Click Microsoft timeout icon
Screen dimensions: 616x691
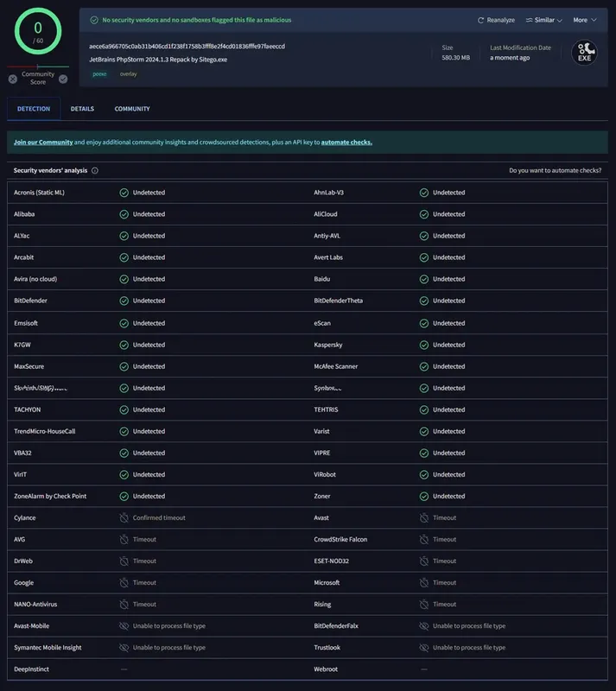coord(423,582)
